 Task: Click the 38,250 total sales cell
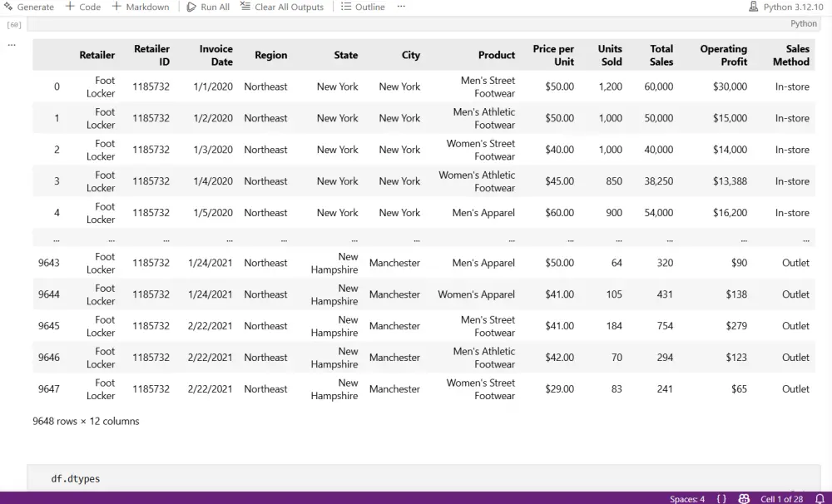[x=658, y=181]
